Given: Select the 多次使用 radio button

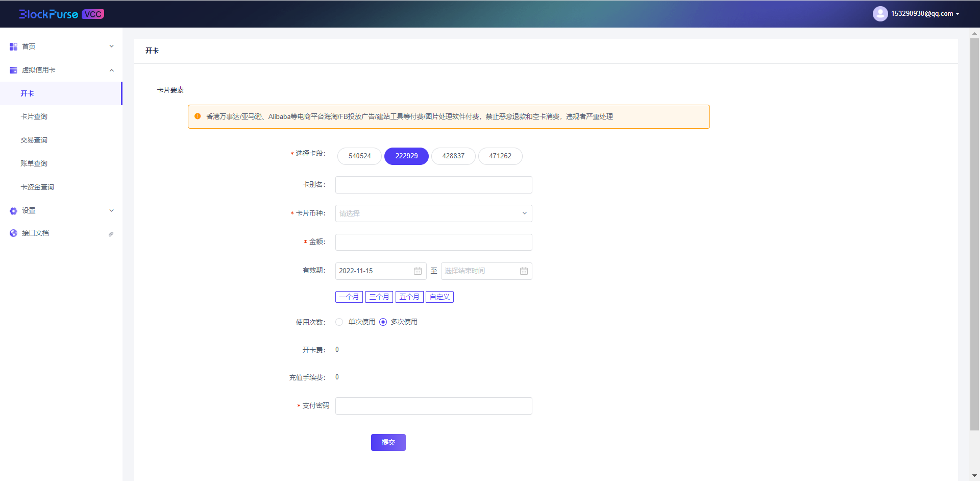Looking at the screenshot, I should 383,322.
